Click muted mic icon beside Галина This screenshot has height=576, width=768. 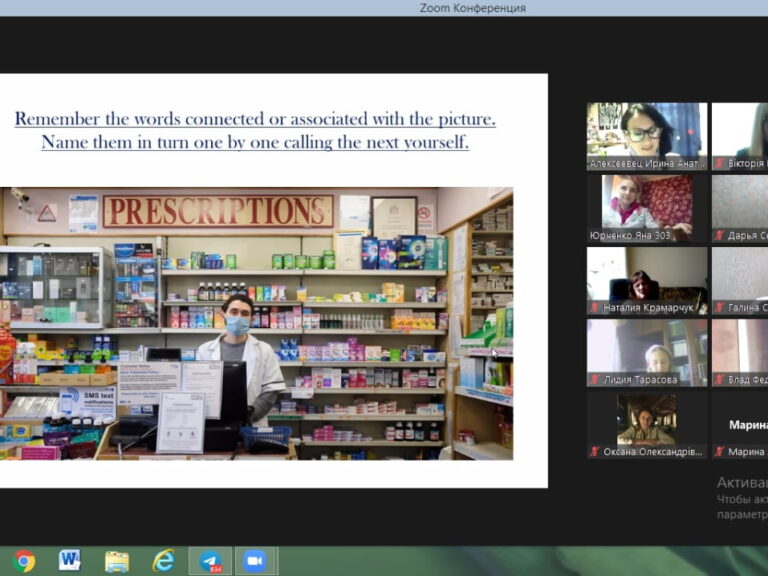(x=719, y=308)
